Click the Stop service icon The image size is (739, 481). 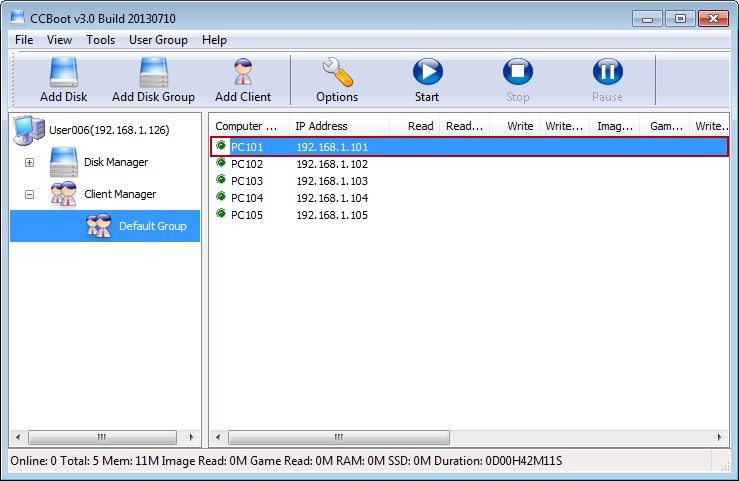517,73
